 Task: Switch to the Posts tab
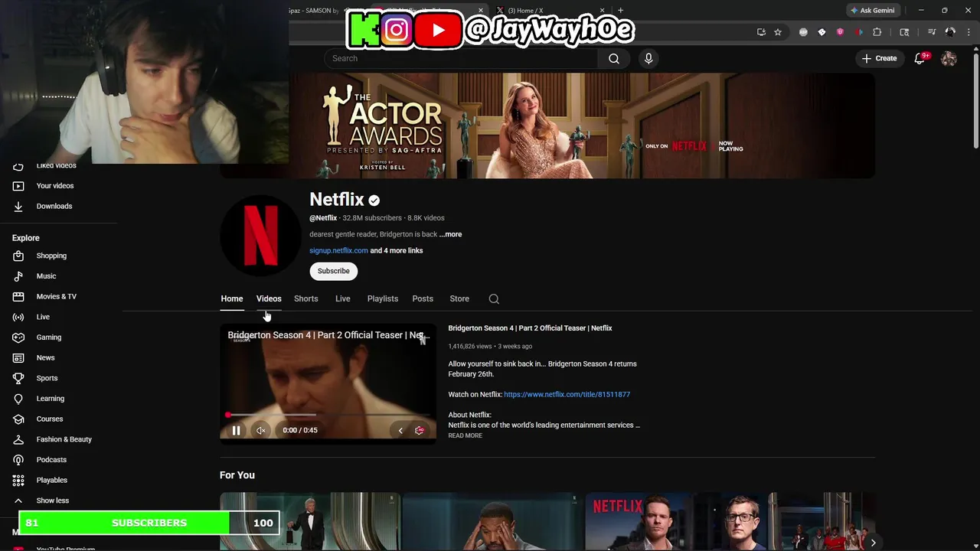pos(423,298)
